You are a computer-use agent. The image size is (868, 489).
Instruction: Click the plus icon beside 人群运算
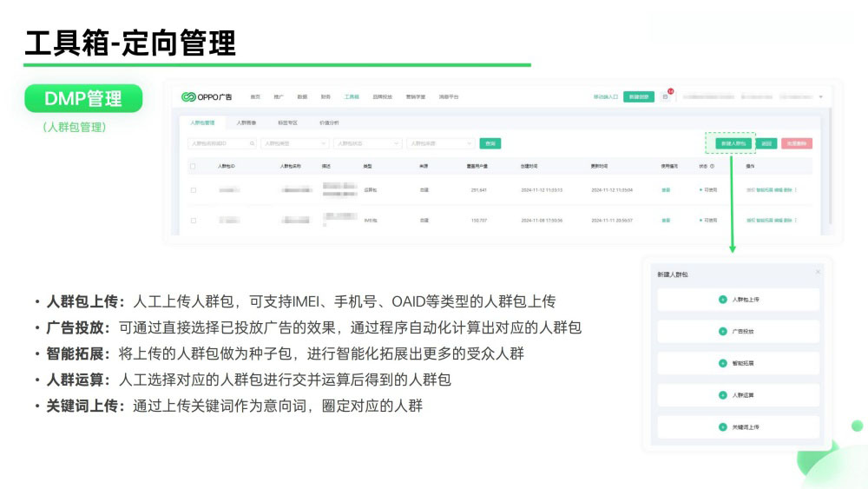(722, 395)
